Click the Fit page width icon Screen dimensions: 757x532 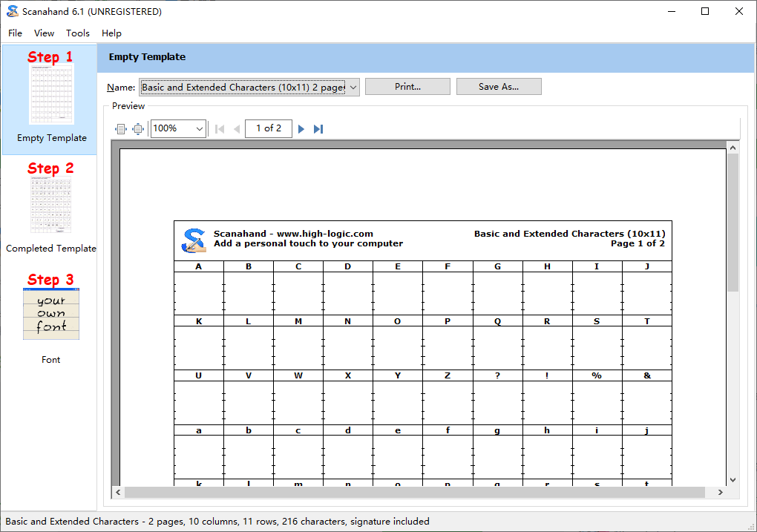(x=121, y=129)
